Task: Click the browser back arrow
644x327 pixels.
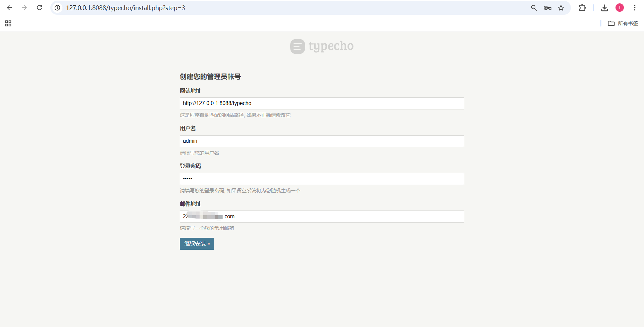Action: click(x=9, y=8)
